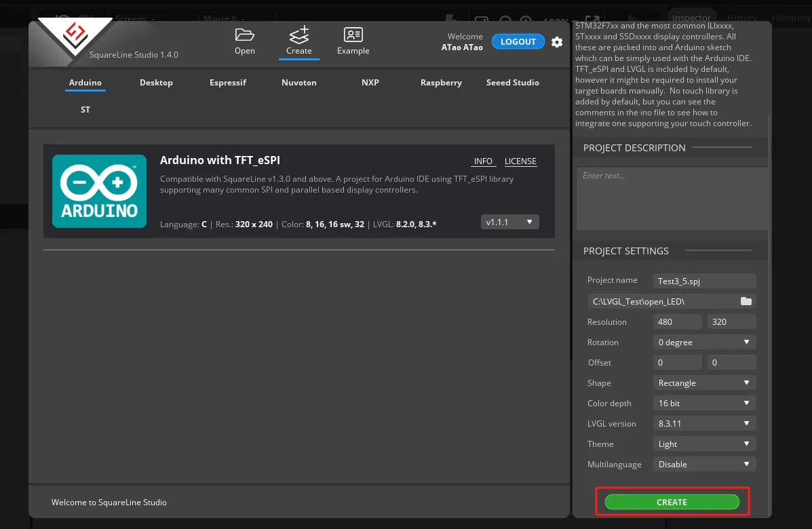This screenshot has width=812, height=529.
Task: Select the Nuvoton tab
Action: pos(298,83)
